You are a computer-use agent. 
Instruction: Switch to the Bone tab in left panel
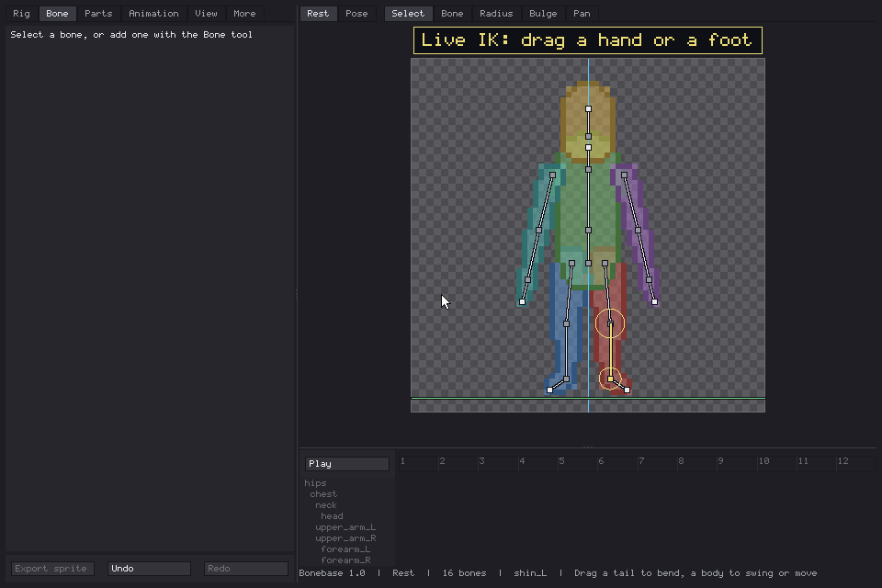(x=57, y=14)
